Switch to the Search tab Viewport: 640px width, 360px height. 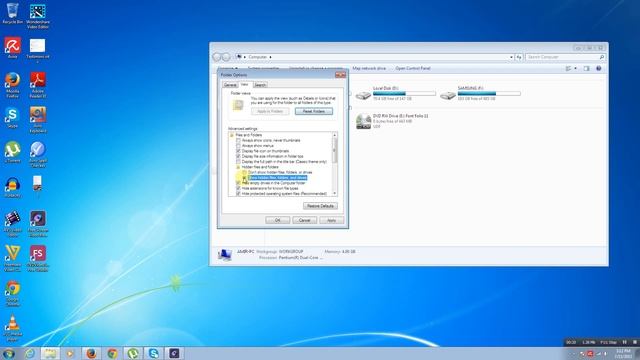[x=260, y=85]
